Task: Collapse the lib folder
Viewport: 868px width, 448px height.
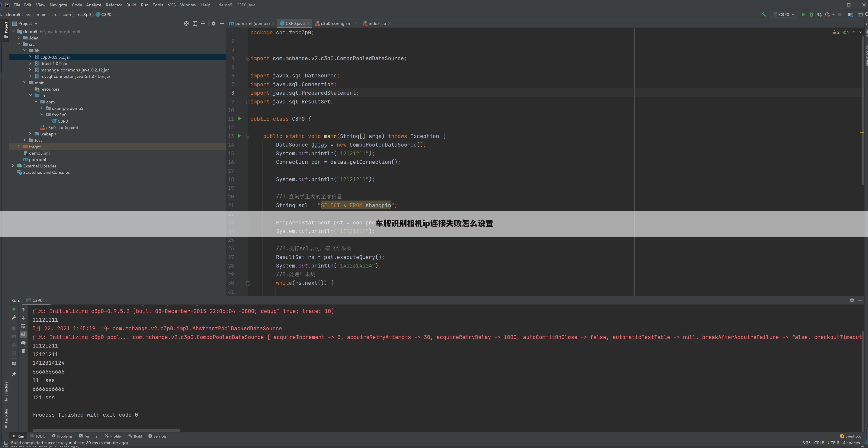Action: tap(25, 51)
